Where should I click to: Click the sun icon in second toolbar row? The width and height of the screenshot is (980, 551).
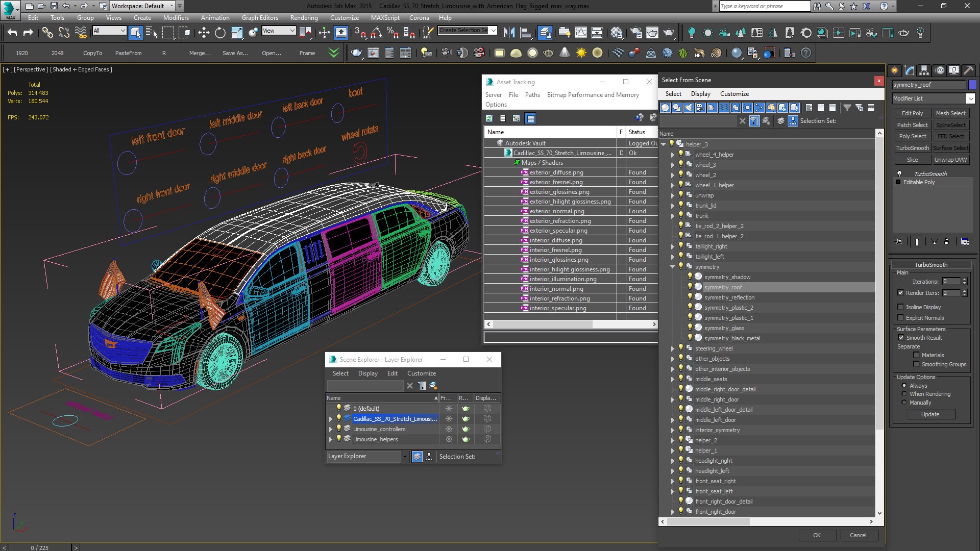click(581, 53)
